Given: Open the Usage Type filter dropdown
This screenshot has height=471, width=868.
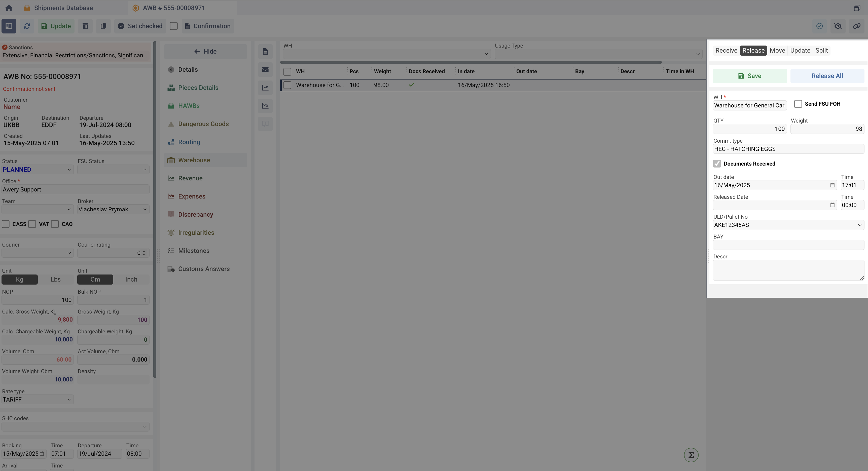Looking at the screenshot, I should pyautogui.click(x=598, y=54).
